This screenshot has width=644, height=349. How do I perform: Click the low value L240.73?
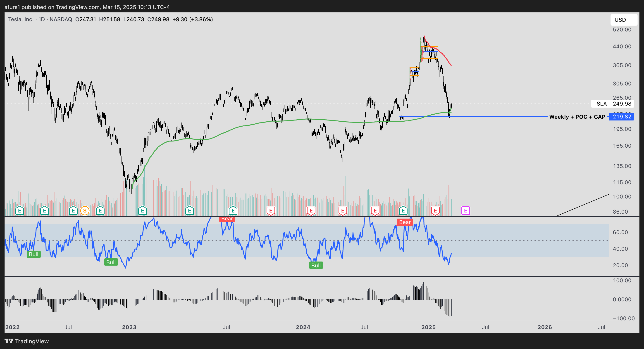pos(134,19)
